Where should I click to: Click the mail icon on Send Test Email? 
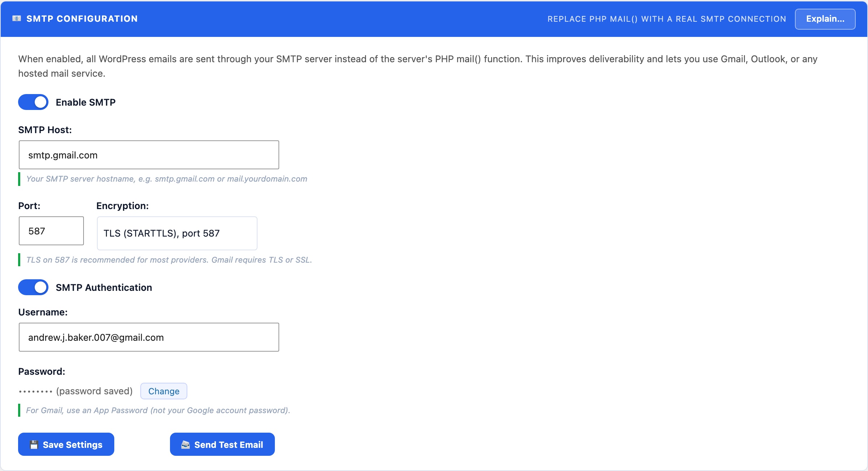coord(186,445)
